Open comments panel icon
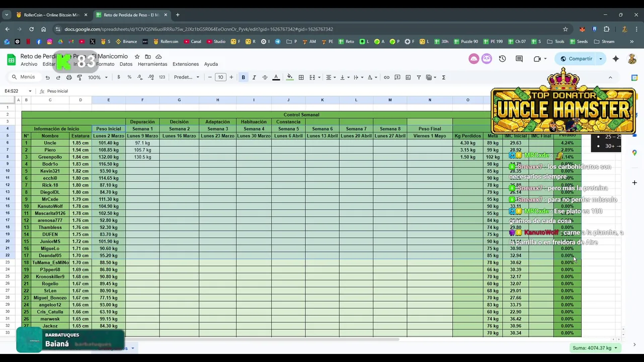Viewport: 644px width, 362px height. 519,59
